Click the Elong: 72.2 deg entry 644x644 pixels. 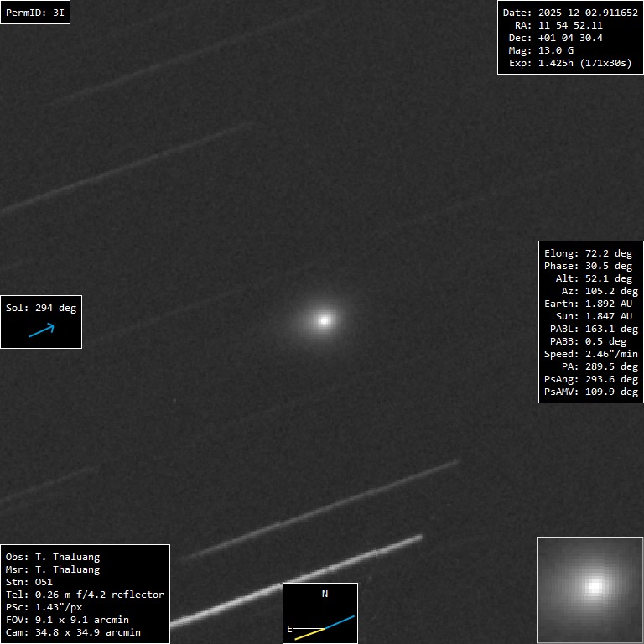pos(588,253)
